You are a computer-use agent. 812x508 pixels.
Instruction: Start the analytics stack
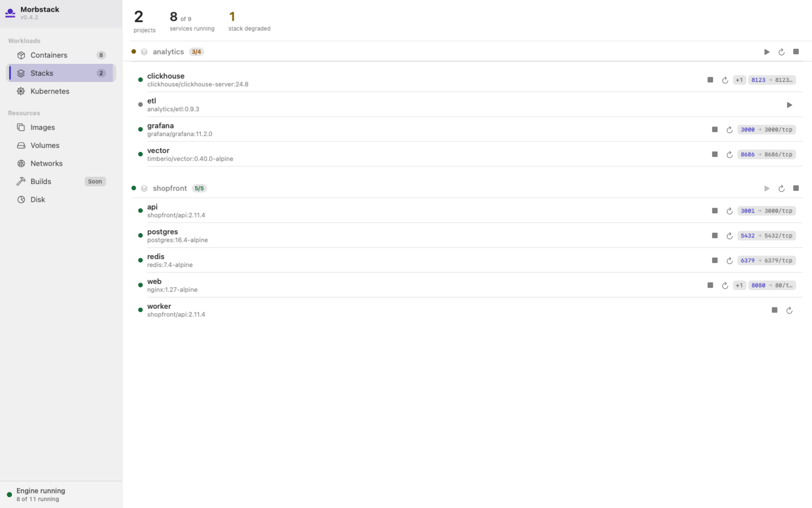tap(767, 52)
